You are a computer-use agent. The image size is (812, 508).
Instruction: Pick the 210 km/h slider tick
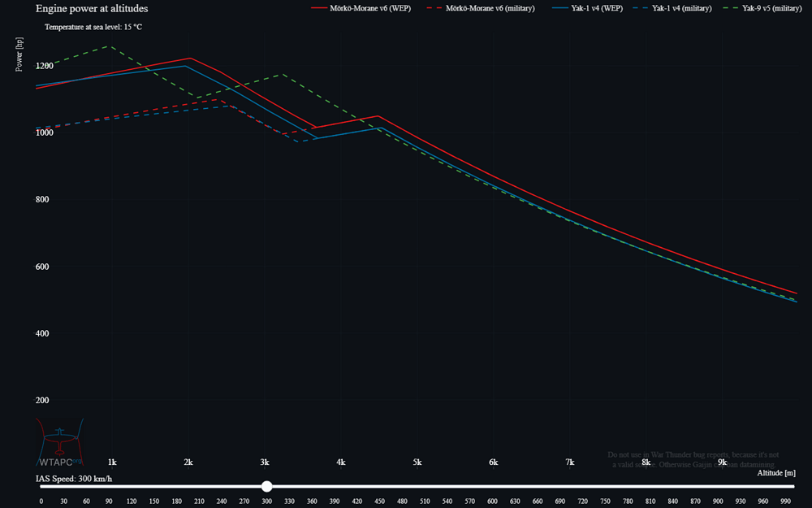point(200,501)
